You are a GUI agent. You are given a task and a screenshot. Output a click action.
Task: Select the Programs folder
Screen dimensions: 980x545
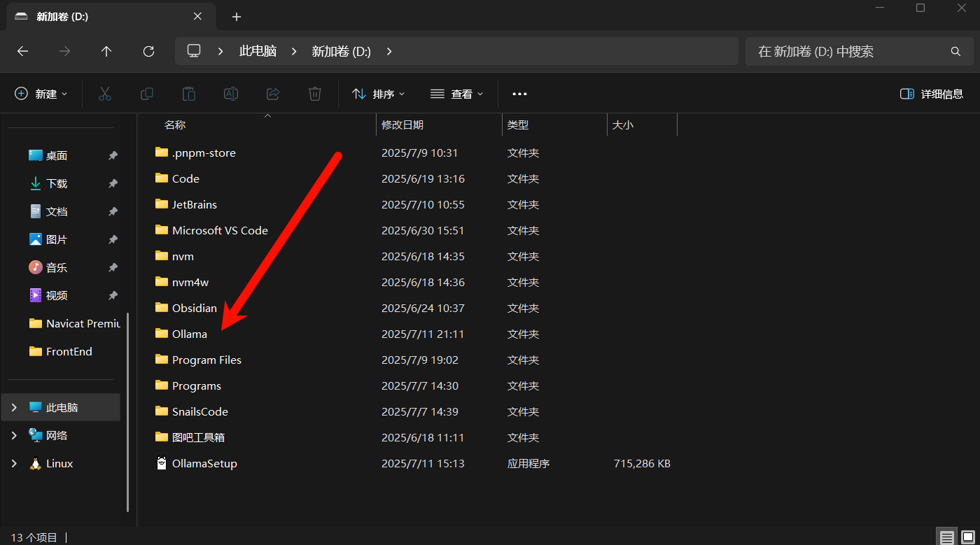(197, 385)
